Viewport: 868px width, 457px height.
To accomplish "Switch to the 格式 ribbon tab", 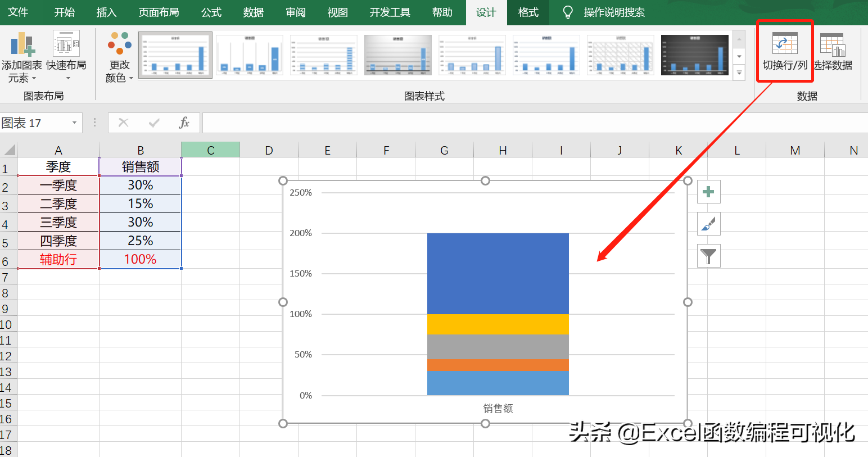I will point(527,12).
